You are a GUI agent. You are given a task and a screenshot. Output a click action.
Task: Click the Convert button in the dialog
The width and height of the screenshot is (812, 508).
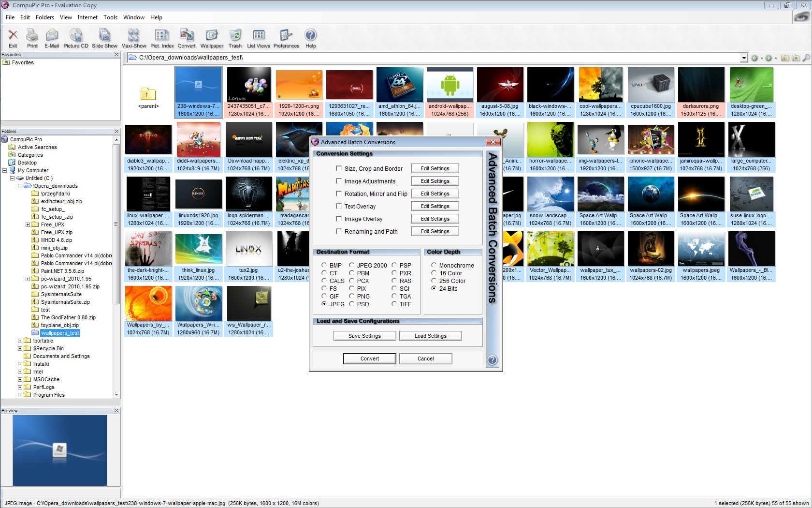tap(370, 359)
